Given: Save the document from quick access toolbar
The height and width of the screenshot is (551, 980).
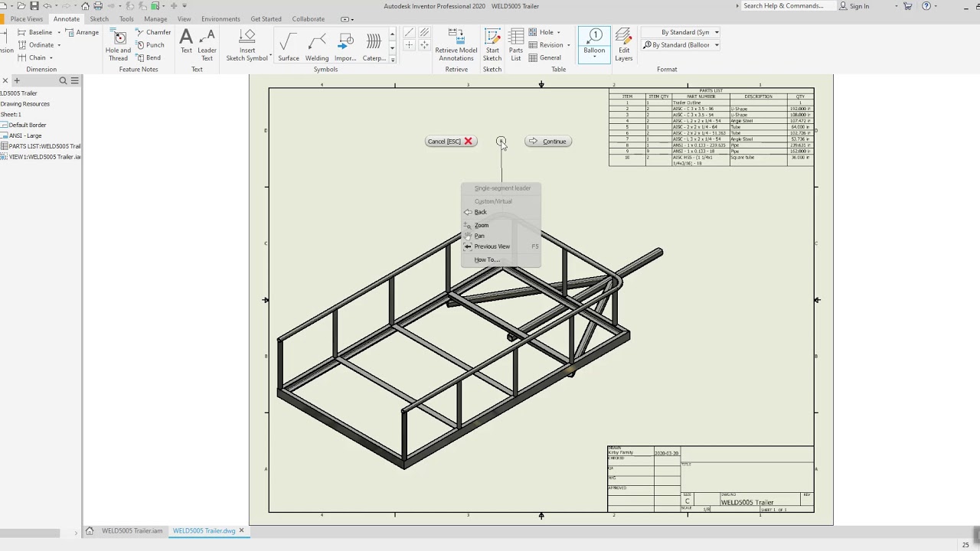Looking at the screenshot, I should [34, 6].
